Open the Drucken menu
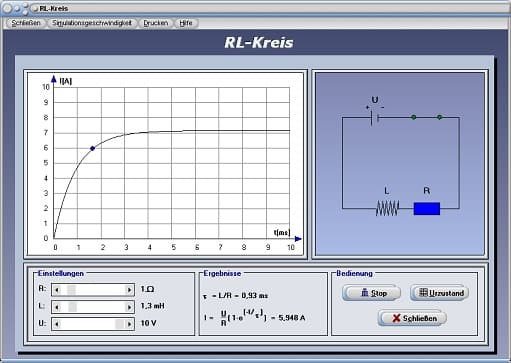 click(x=156, y=23)
